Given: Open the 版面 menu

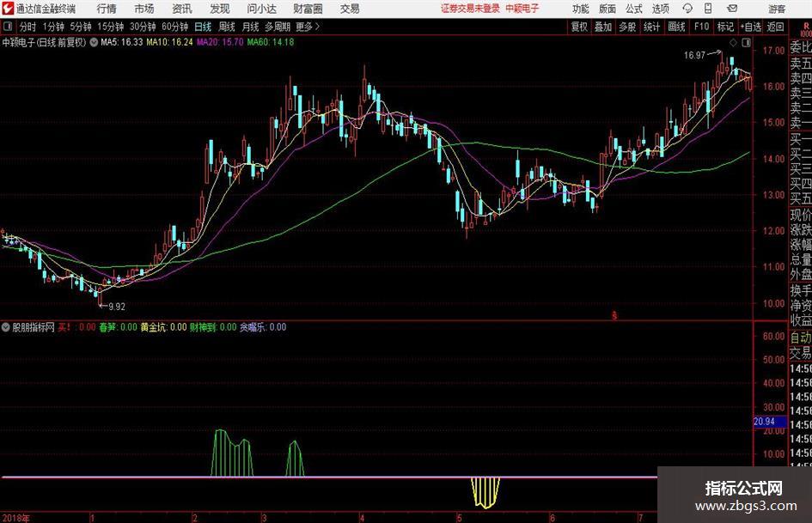Looking at the screenshot, I should [x=607, y=9].
